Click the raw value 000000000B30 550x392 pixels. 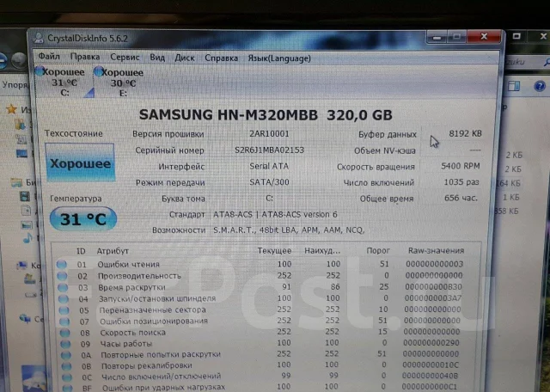point(433,287)
